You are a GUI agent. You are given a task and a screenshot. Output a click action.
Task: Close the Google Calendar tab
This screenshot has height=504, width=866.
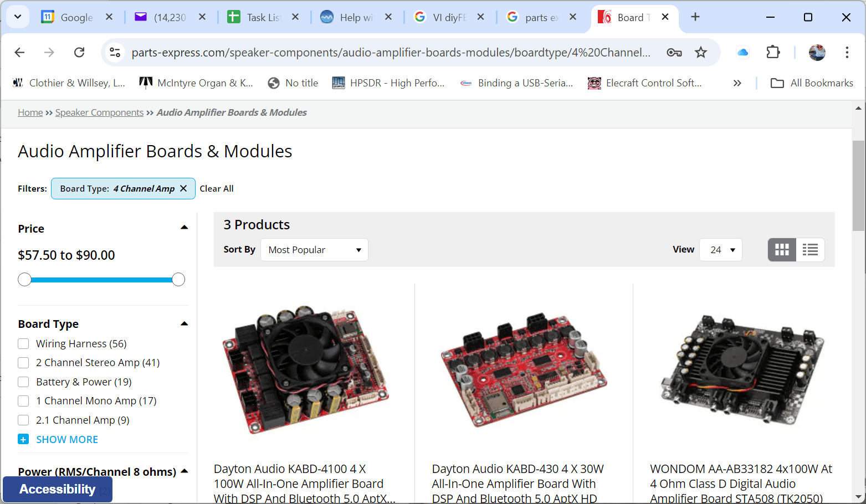(x=109, y=17)
